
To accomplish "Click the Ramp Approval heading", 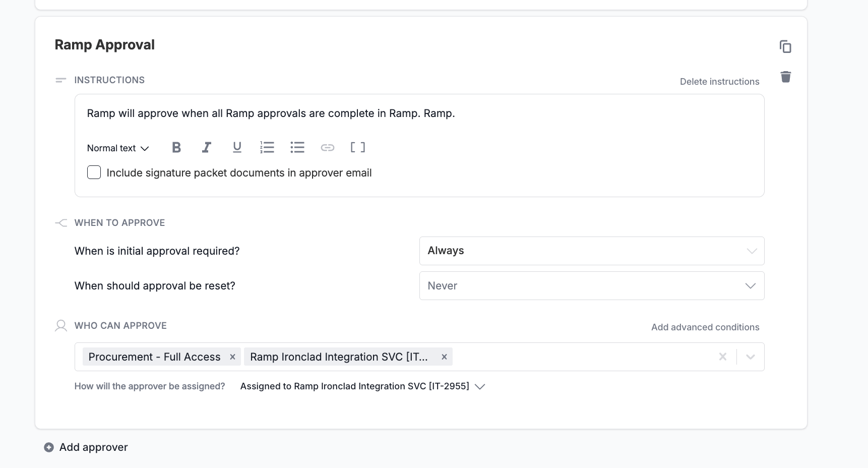I will coord(104,44).
